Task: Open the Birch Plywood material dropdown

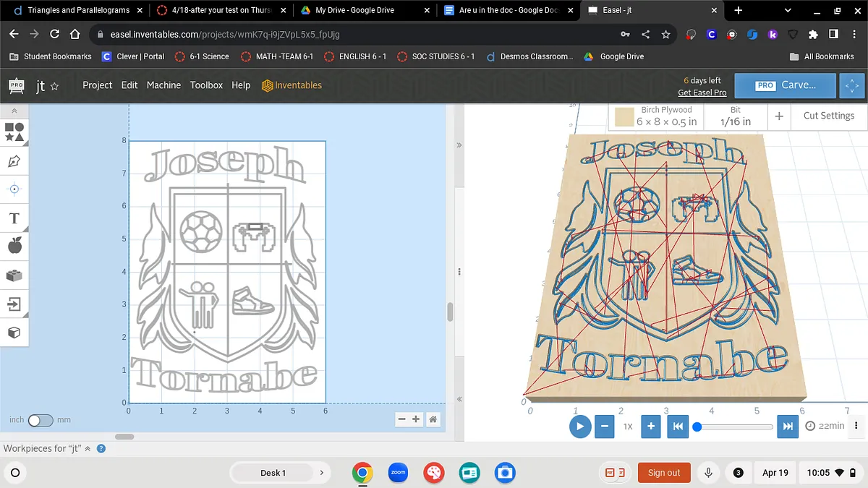Action: point(656,116)
